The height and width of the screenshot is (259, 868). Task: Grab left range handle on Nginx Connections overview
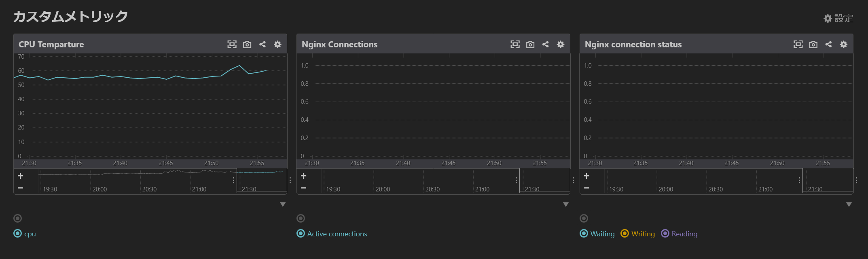pyautogui.click(x=517, y=180)
